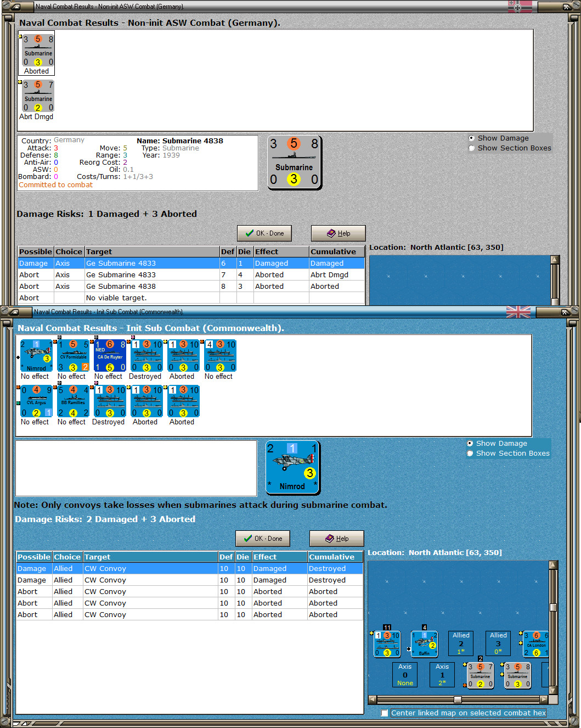Screen dimensions: 581x728
Task: Click the vertical map scrollbar thumb in Sub Combat
Action: [x=553, y=607]
